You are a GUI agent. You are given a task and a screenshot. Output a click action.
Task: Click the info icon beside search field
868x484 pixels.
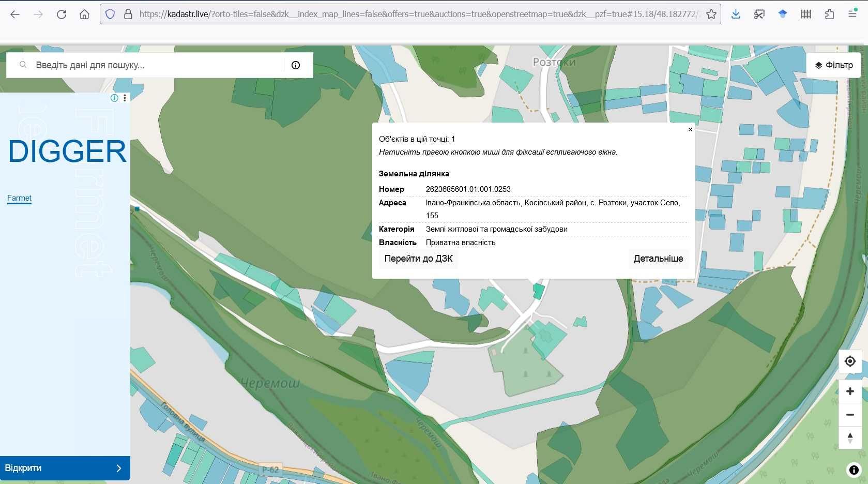pyautogui.click(x=296, y=65)
